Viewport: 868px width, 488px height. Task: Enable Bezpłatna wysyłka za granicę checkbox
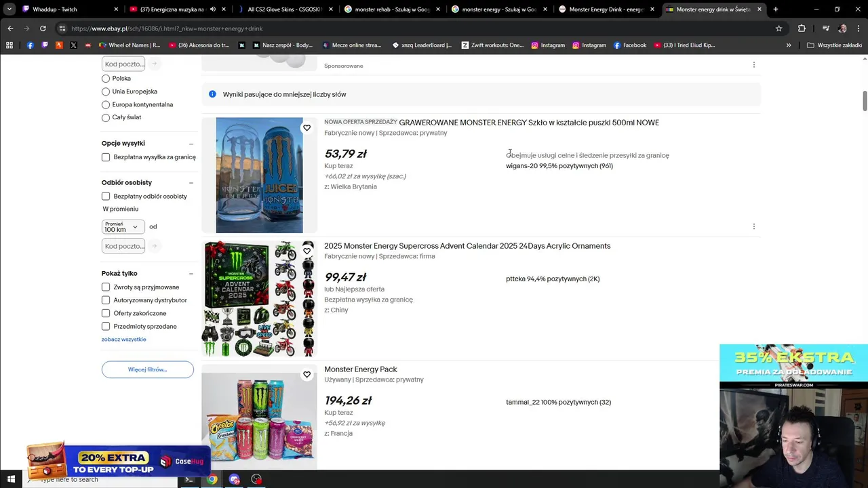pyautogui.click(x=106, y=157)
